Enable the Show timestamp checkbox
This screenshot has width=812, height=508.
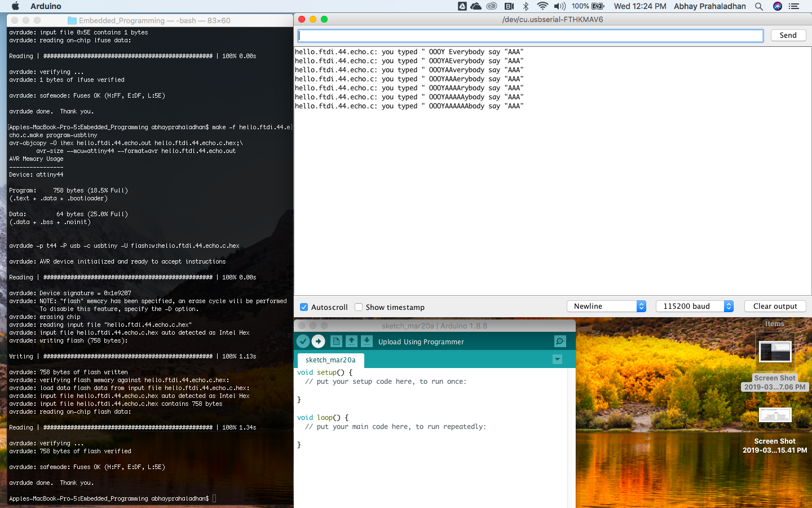(359, 307)
